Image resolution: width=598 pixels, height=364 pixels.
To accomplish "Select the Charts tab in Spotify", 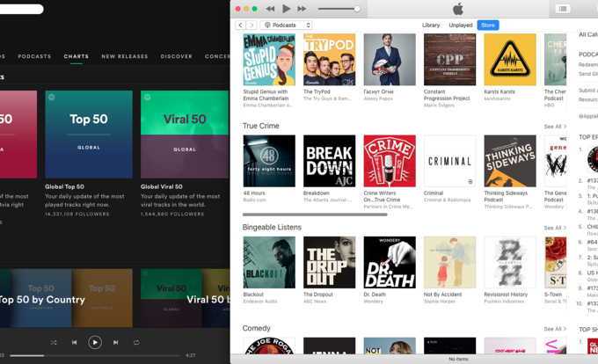I will (77, 56).
